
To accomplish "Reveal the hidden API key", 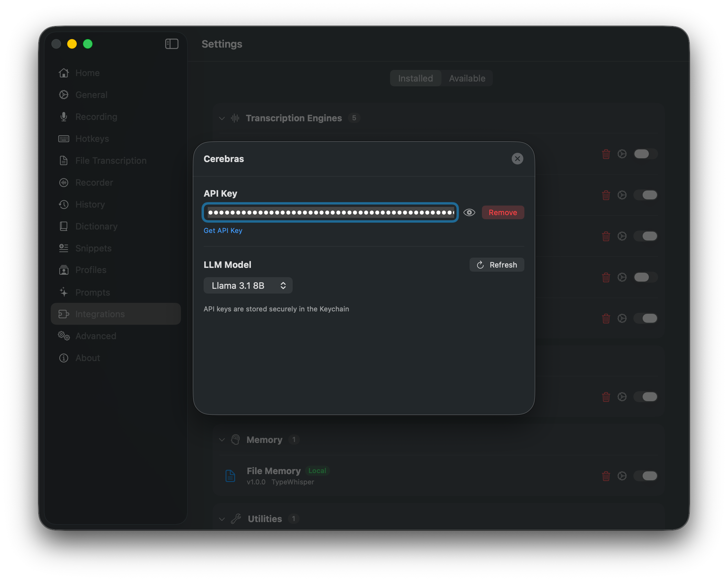I will click(x=470, y=212).
